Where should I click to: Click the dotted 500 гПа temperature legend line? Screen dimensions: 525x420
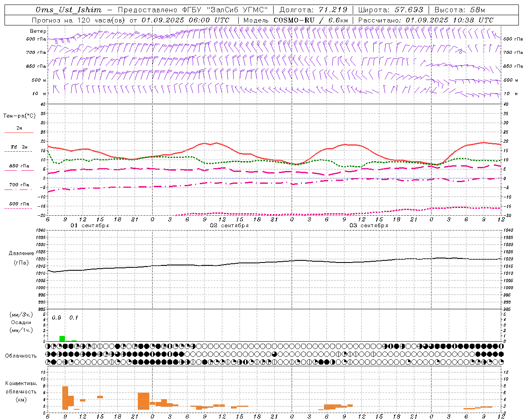(19, 208)
